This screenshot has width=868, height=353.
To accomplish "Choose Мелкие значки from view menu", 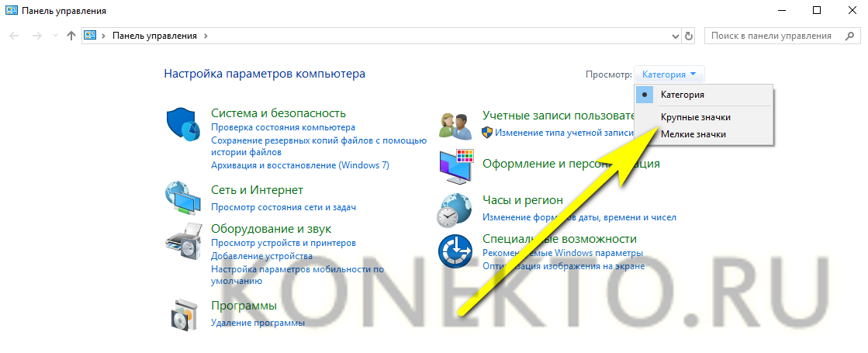I will pyautogui.click(x=693, y=134).
